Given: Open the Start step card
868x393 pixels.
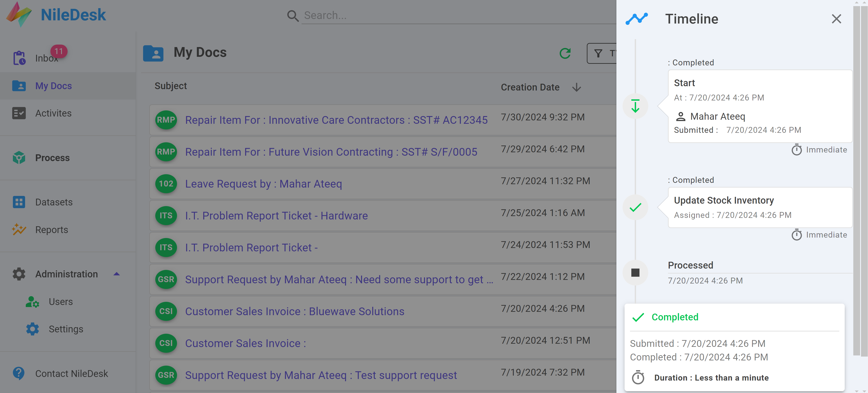Looking at the screenshot, I should click(x=760, y=106).
